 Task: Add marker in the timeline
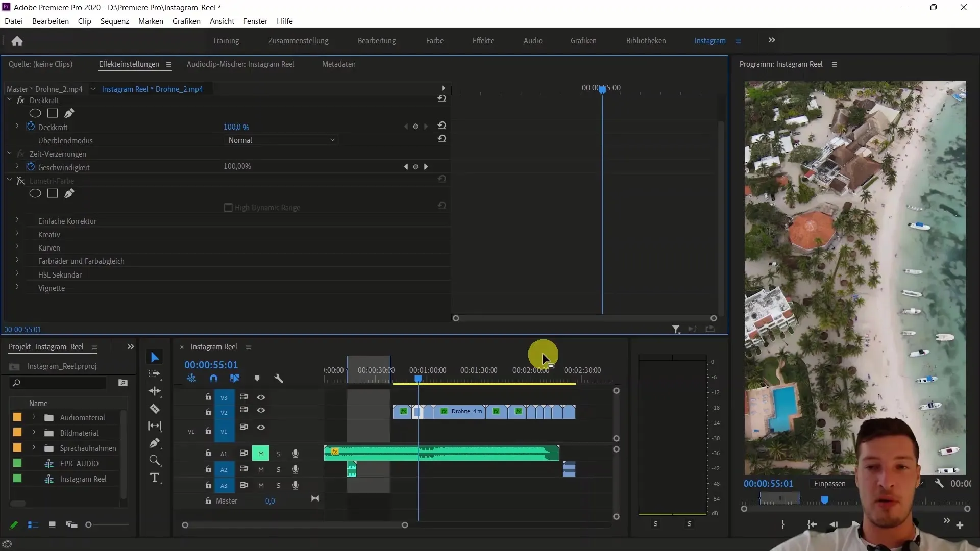(257, 379)
